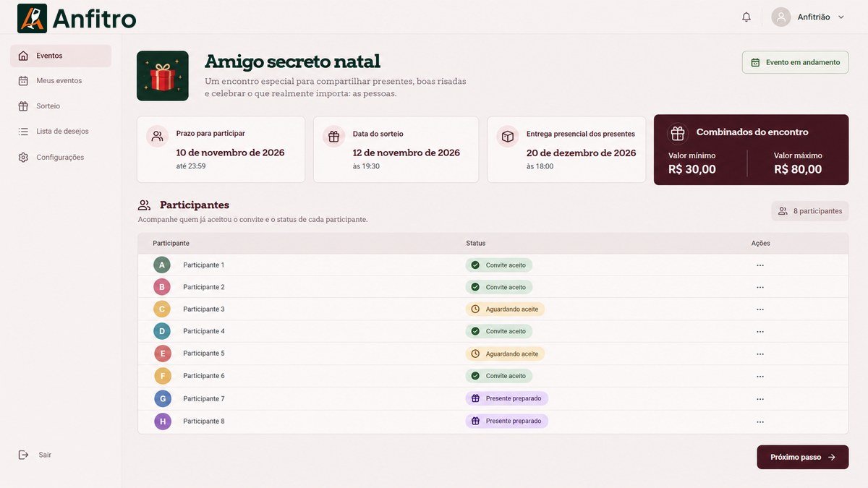Screen dimensions: 868x488
Task: Click the maximum value R$ 80,00
Action: [798, 169]
